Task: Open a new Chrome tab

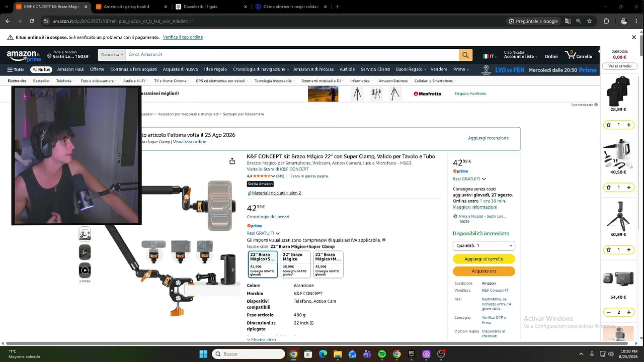Action: pos(337,7)
